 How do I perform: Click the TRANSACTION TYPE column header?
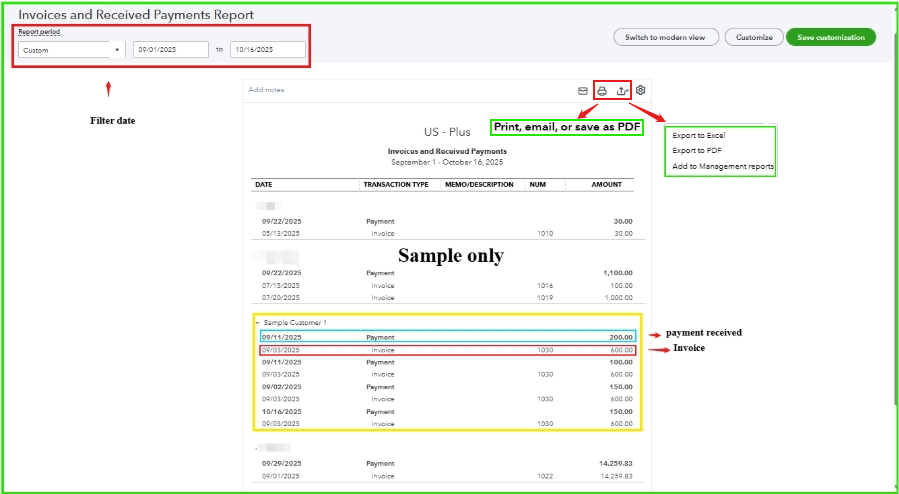pos(396,185)
